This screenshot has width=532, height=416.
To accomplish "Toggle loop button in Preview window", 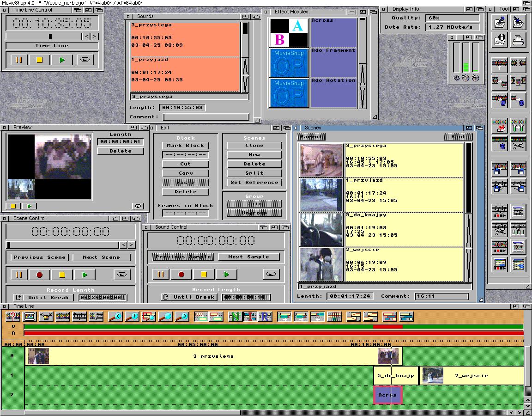I will 138,206.
